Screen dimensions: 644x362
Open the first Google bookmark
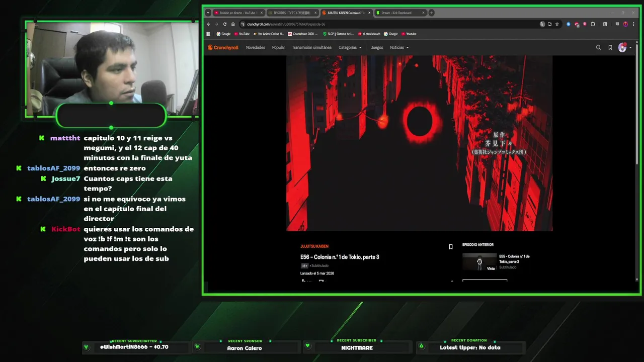click(x=223, y=34)
